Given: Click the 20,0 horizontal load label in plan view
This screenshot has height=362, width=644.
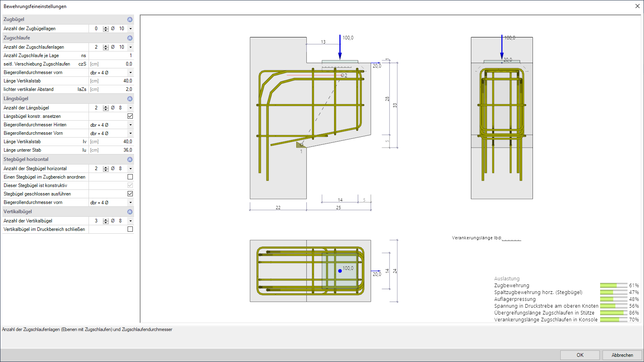Looking at the screenshot, I should click(x=377, y=274).
